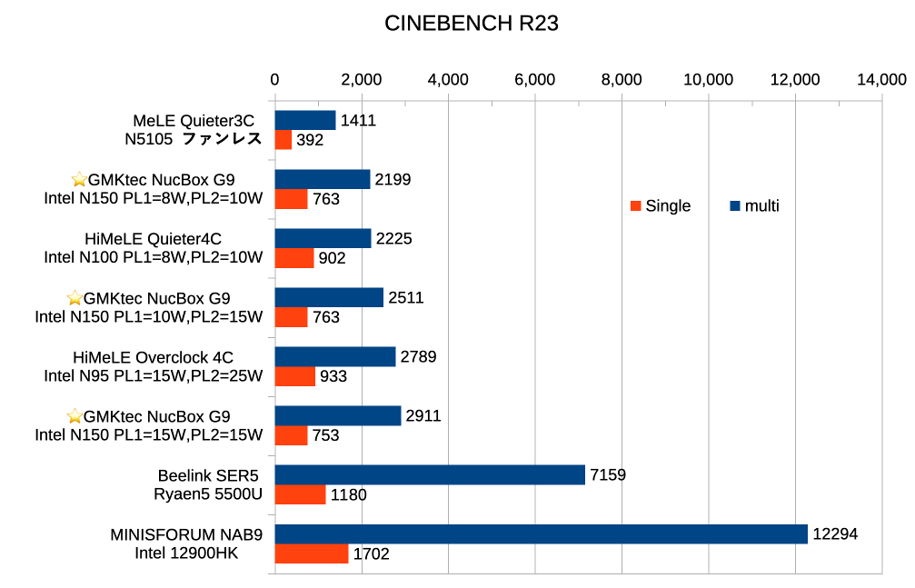Select the Beelink SER5 multi bar 7159
Screen dimensions: 915x588
click(430, 474)
